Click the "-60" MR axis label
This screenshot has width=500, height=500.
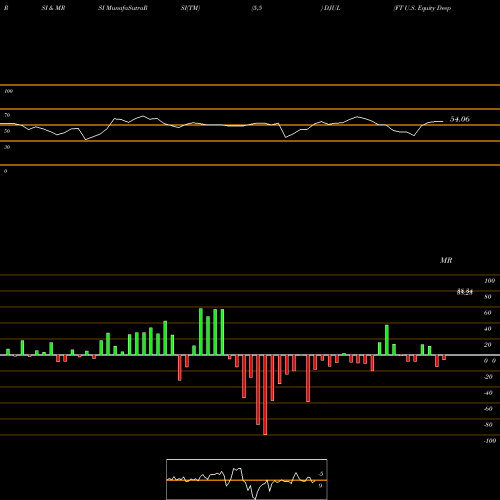pos(488,409)
